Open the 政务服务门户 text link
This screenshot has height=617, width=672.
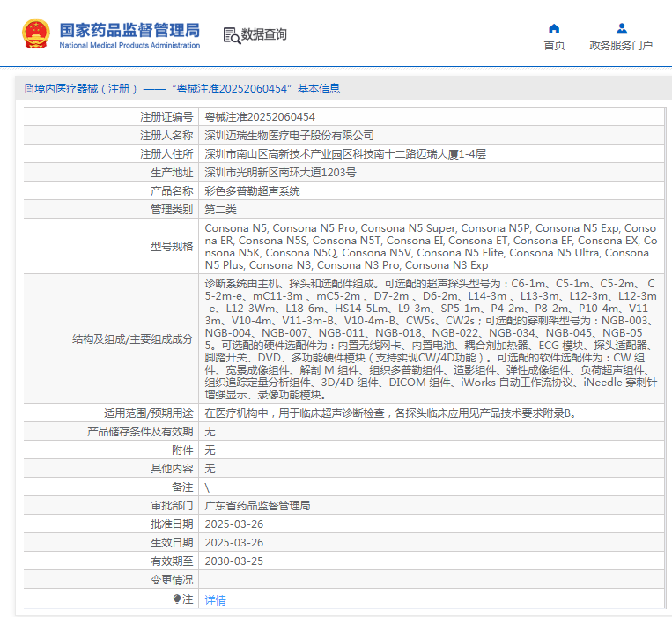click(621, 46)
